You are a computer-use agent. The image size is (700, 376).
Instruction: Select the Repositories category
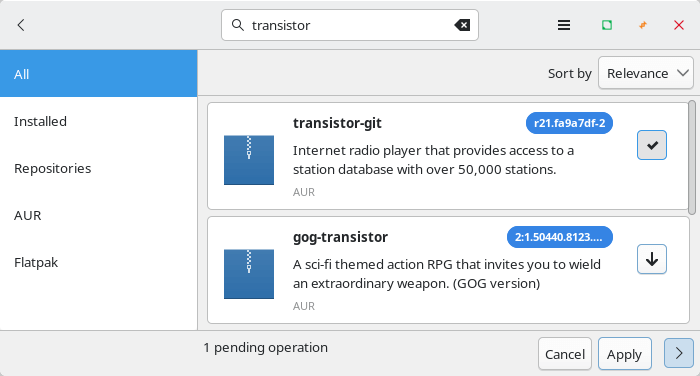(99, 168)
